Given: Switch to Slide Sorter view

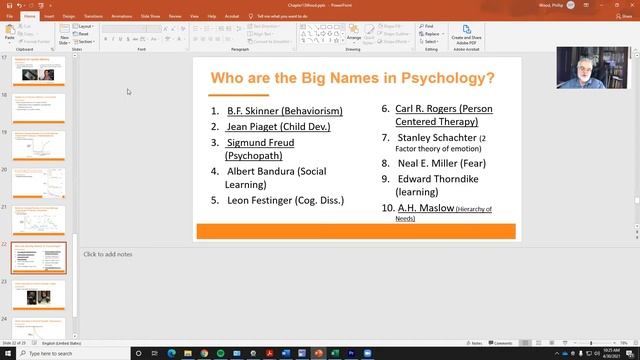Looking at the screenshot, I should pos(539,343).
